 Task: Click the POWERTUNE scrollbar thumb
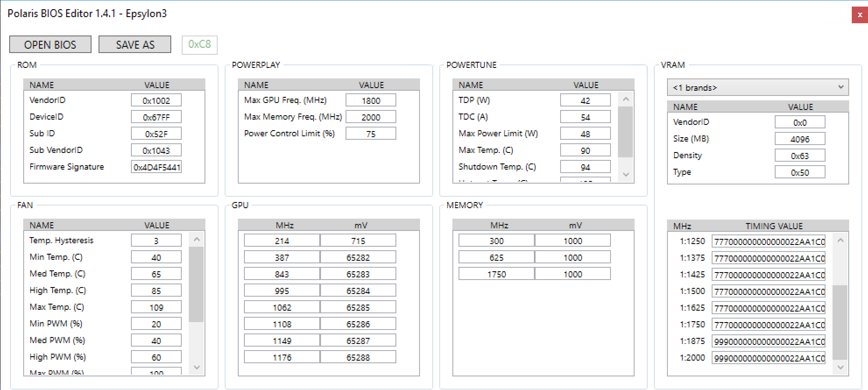pyautogui.click(x=626, y=131)
